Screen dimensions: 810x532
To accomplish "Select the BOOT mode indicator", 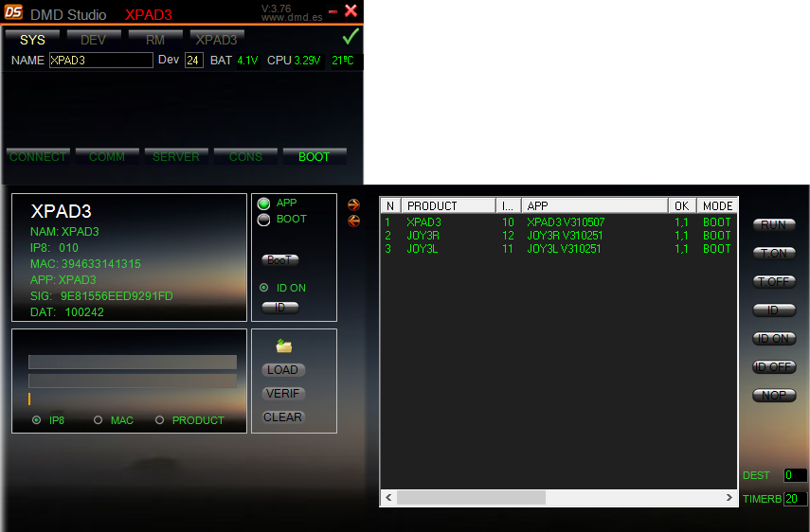I will [x=264, y=220].
